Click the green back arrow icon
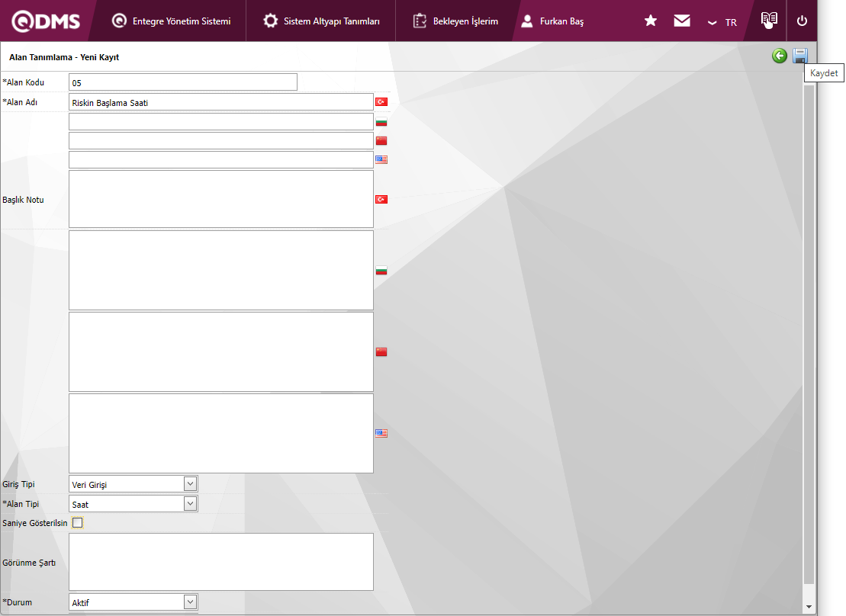Image resolution: width=846 pixels, height=616 pixels. tap(779, 56)
